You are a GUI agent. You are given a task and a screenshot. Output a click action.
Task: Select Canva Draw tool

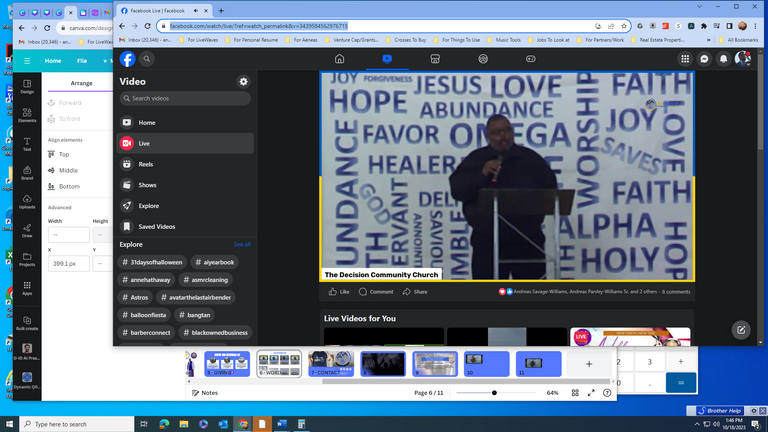(x=27, y=229)
